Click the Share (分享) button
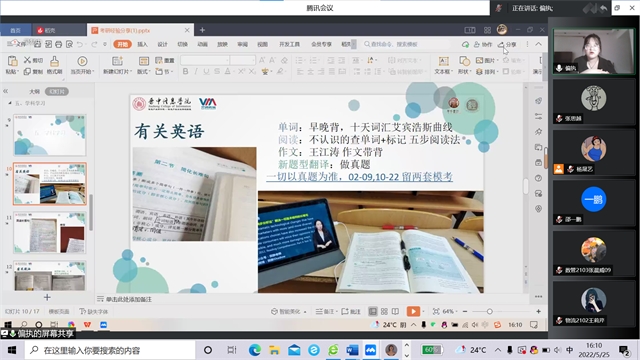640x360 pixels. [507, 44]
